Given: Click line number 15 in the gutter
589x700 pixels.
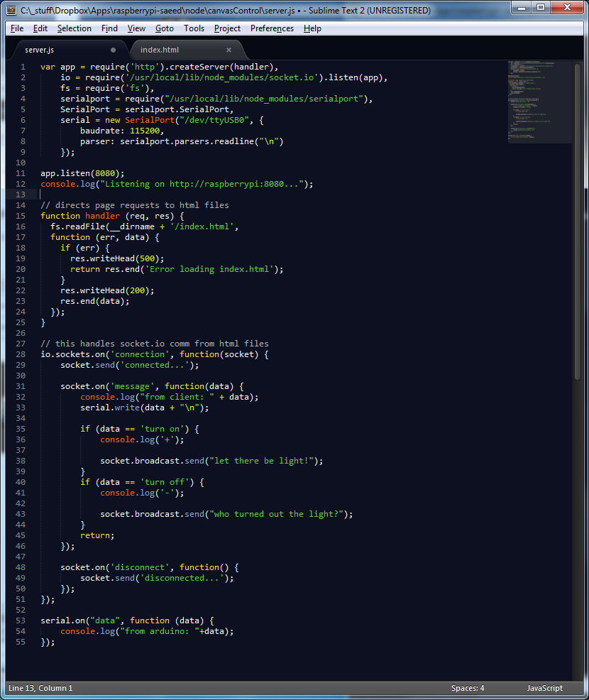Looking at the screenshot, I should point(21,216).
